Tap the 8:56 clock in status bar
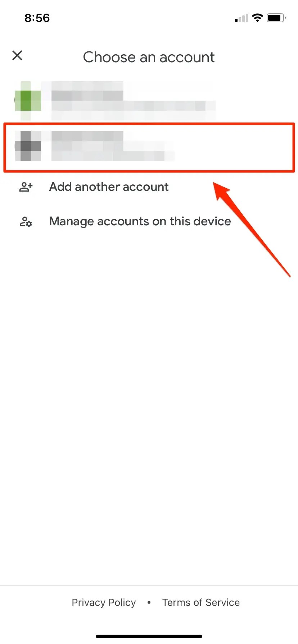 point(37,18)
